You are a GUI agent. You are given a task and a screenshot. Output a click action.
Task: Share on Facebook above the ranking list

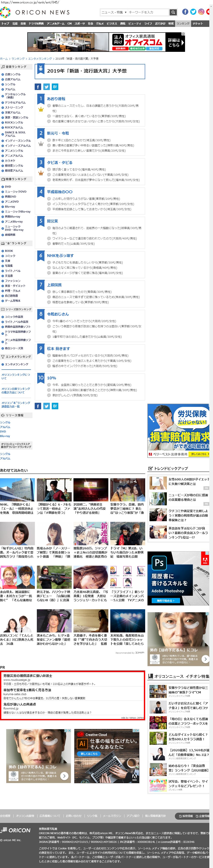(x=38, y=87)
